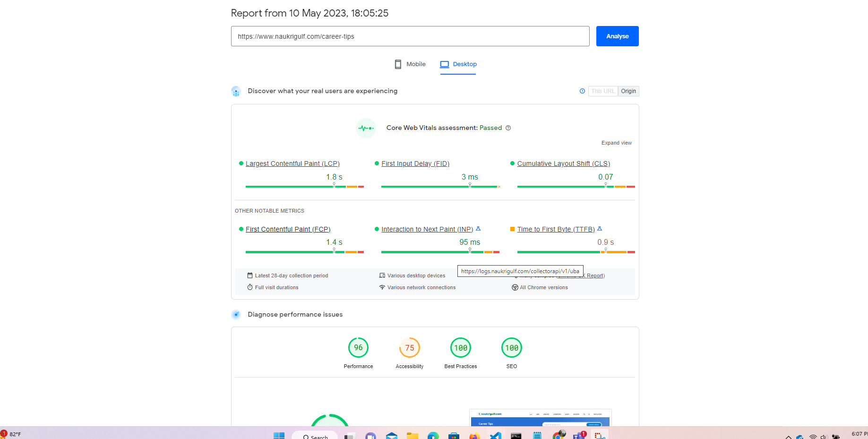Image resolution: width=868 pixels, height=439 pixels.
Task: Open the Largest Contentful Paint (LCP) link
Action: (x=292, y=164)
